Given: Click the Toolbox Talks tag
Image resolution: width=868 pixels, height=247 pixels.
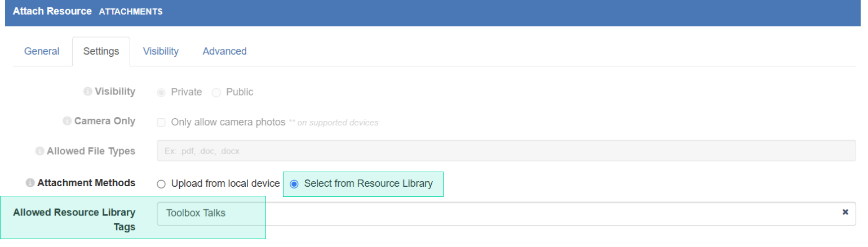Looking at the screenshot, I should tap(196, 213).
